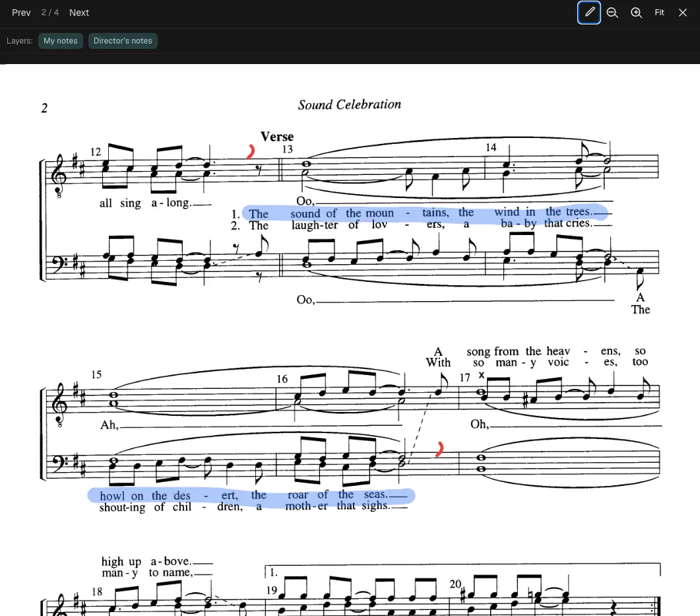
Task: Click the lyric 'all sing a-long'
Action: click(146, 203)
